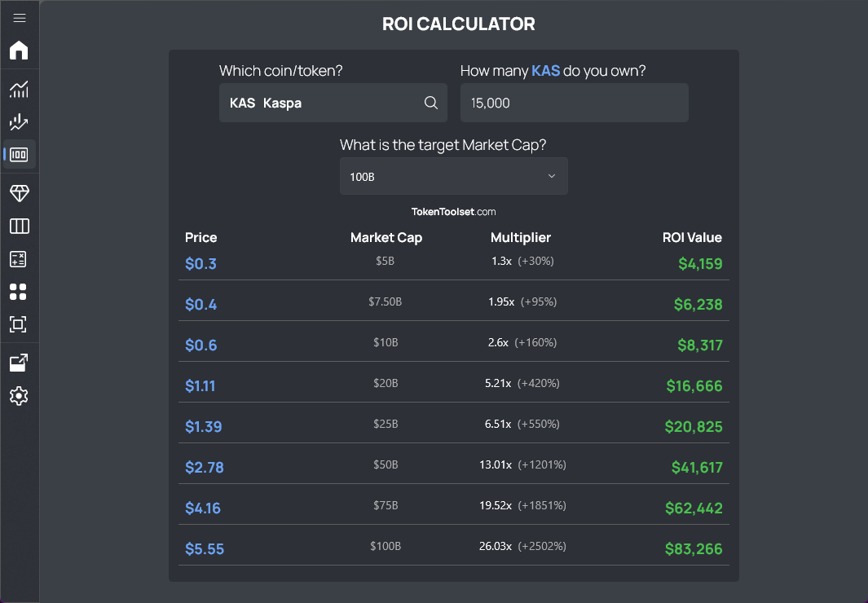The width and height of the screenshot is (868, 603).
Task: Open the settings gear icon
Action: point(19,396)
